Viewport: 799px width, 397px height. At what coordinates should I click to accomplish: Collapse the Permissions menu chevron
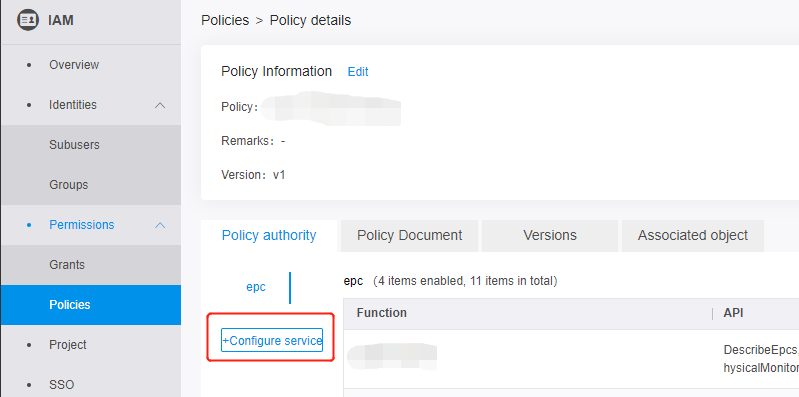click(x=160, y=225)
